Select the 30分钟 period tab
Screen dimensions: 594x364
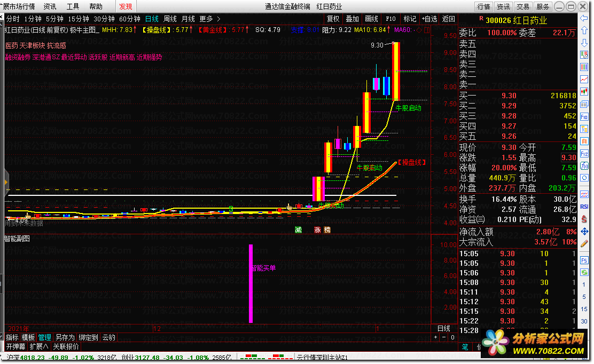tap(104, 19)
